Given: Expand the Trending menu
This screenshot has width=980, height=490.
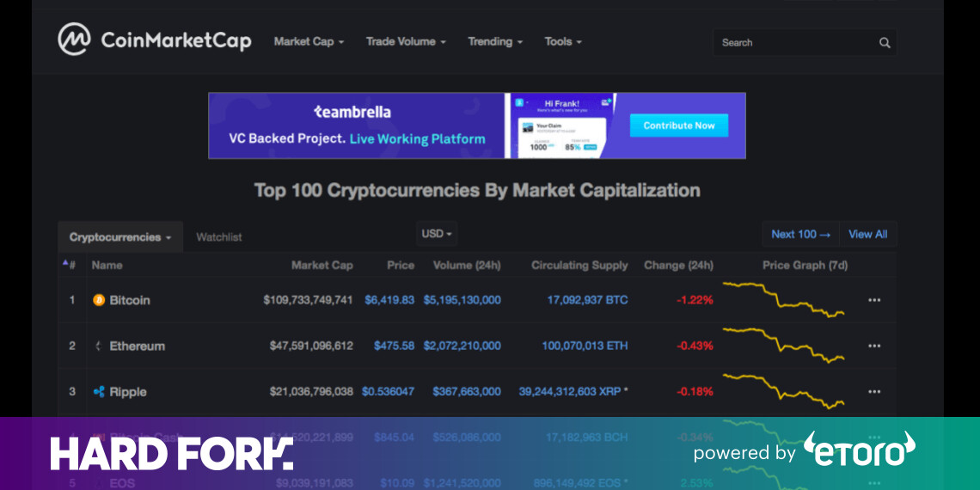Looking at the screenshot, I should [x=495, y=41].
